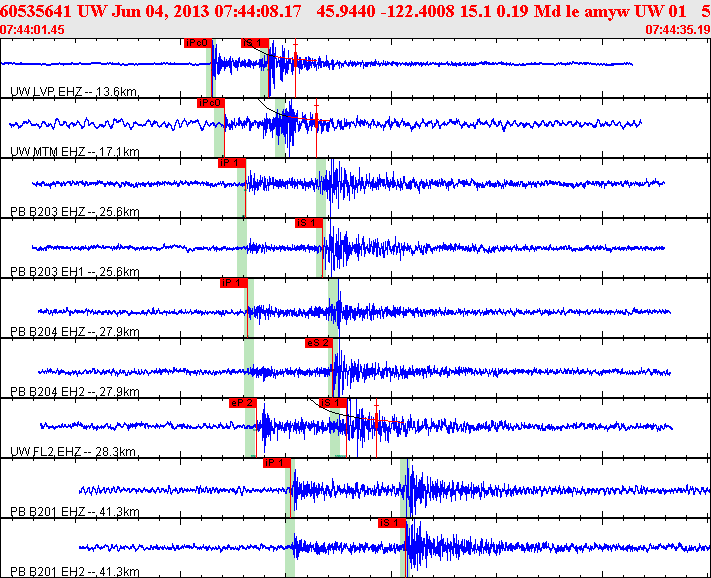Click the 'PB B203 EH1 -- 25.6km' label
This screenshot has height=578, width=711.
click(x=75, y=272)
